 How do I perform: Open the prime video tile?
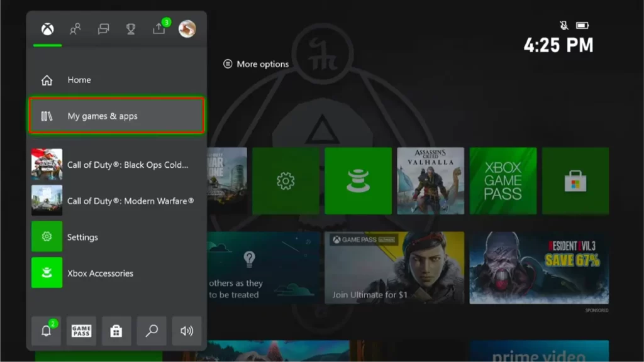(539, 351)
